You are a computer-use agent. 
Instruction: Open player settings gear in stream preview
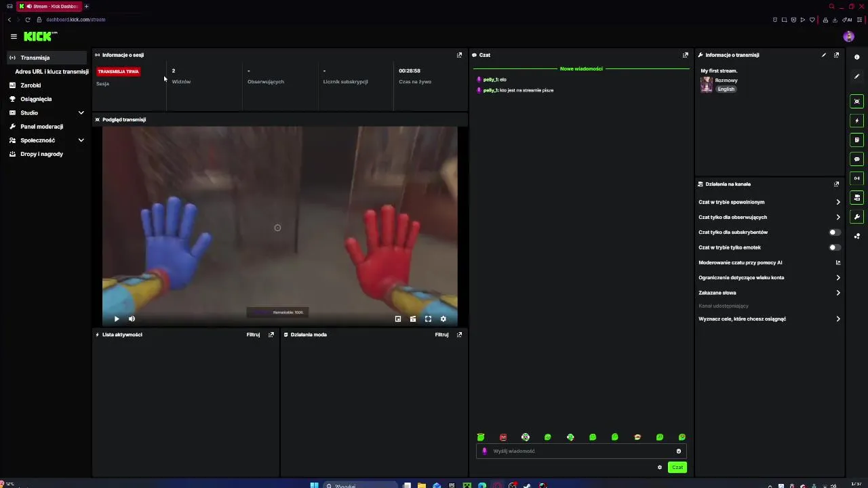(443, 319)
